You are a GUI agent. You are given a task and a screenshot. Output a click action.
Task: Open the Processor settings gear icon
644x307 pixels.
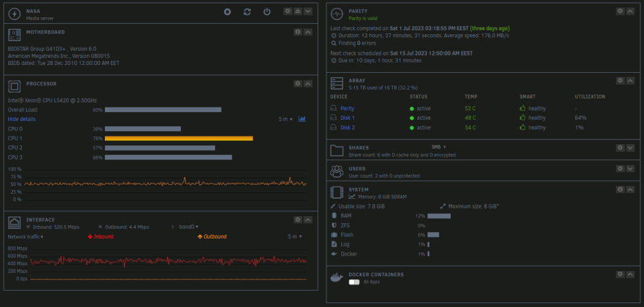tap(298, 84)
